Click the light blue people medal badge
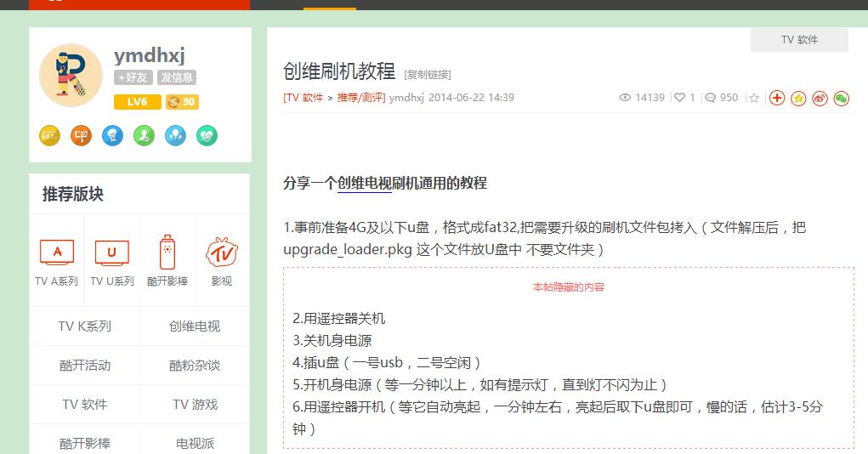Viewport: 868px width, 454px height. click(x=175, y=136)
